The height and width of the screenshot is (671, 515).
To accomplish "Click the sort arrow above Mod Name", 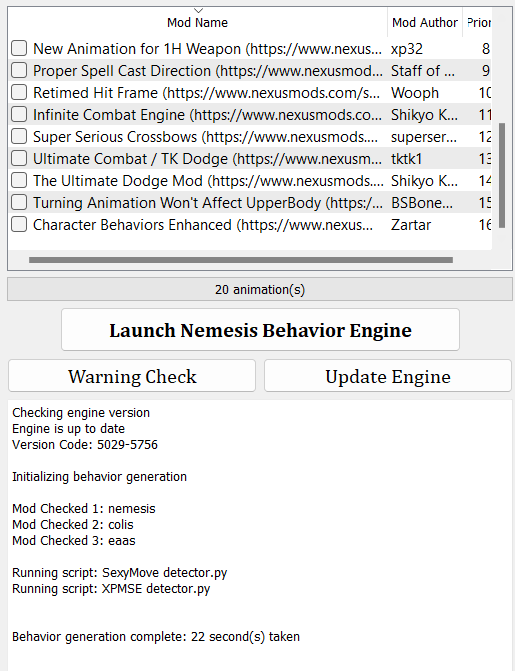I will pos(198,10).
